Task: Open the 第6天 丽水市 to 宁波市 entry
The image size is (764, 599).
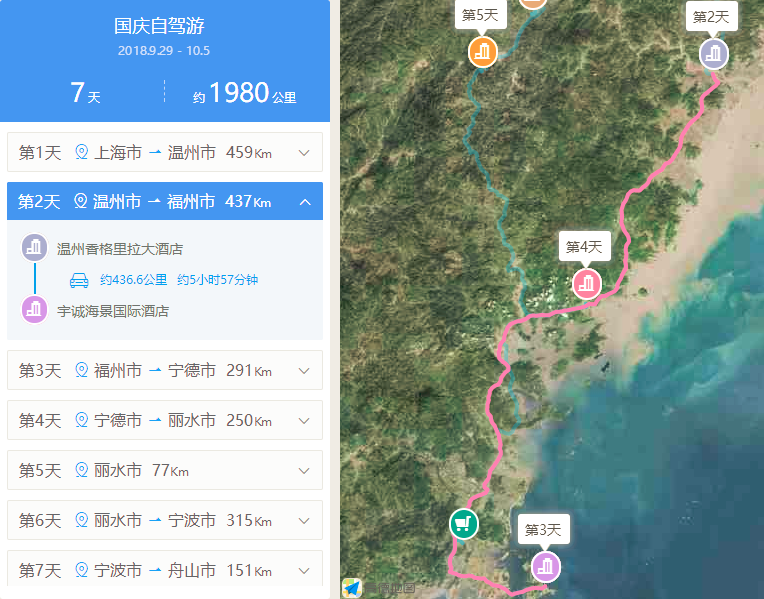Action: click(165, 520)
